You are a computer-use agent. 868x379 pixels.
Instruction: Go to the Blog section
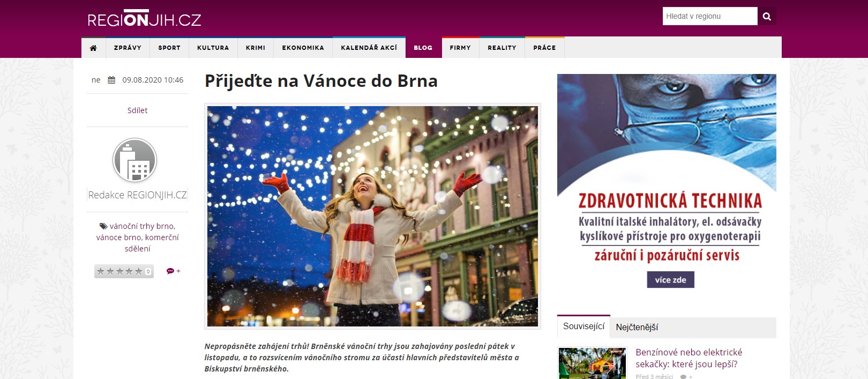[423, 48]
